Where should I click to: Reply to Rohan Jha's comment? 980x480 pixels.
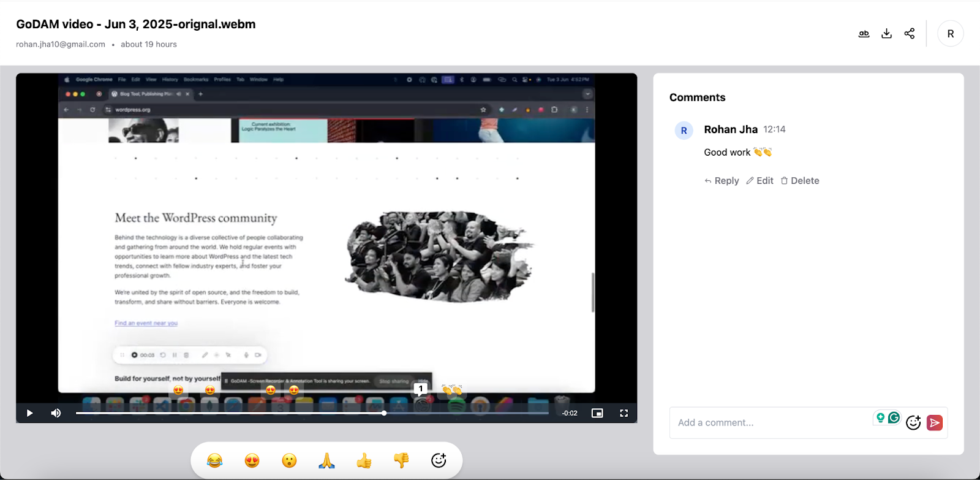(x=722, y=181)
